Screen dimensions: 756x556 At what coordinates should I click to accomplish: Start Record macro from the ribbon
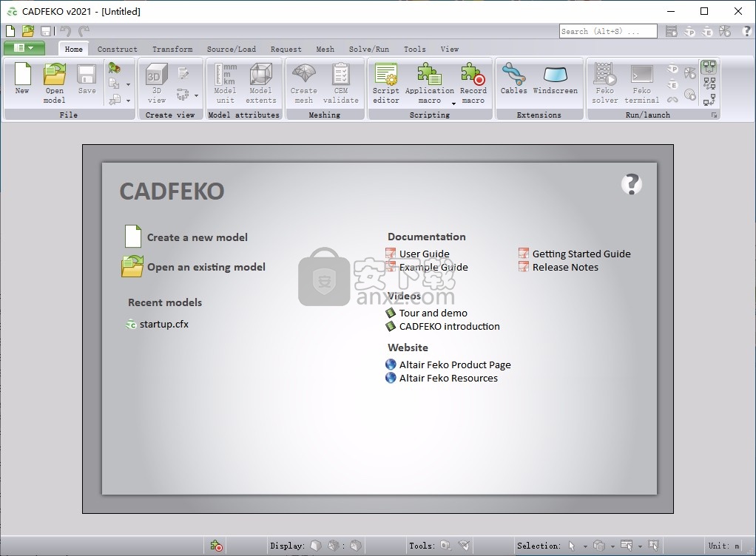click(x=473, y=84)
